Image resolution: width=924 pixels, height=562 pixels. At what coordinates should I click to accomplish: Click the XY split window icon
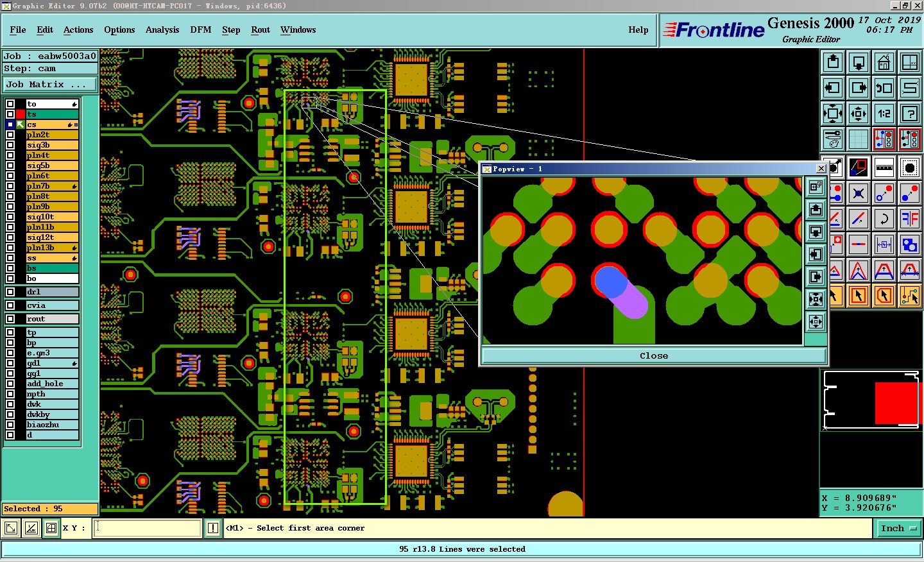pos(910,62)
